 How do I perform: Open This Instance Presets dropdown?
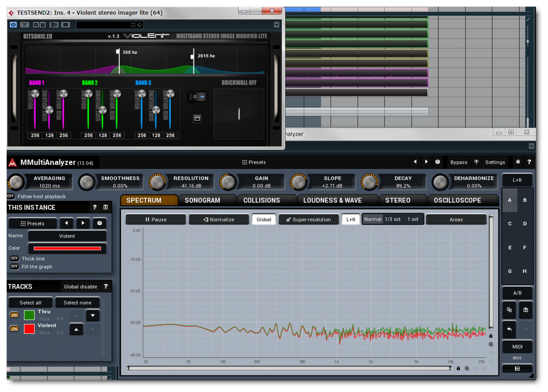(32, 224)
